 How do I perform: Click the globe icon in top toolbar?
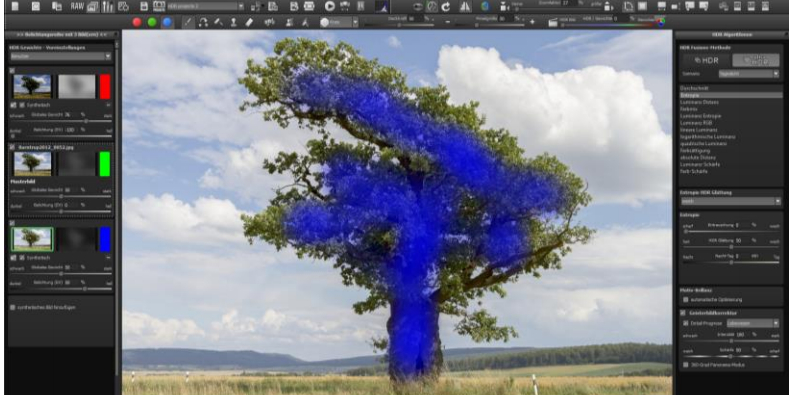[485, 7]
